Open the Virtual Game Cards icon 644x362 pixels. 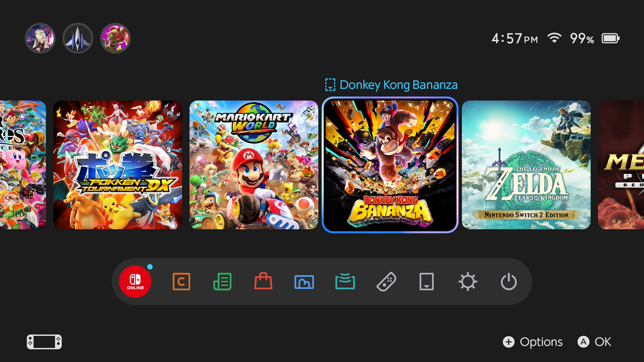tap(427, 282)
